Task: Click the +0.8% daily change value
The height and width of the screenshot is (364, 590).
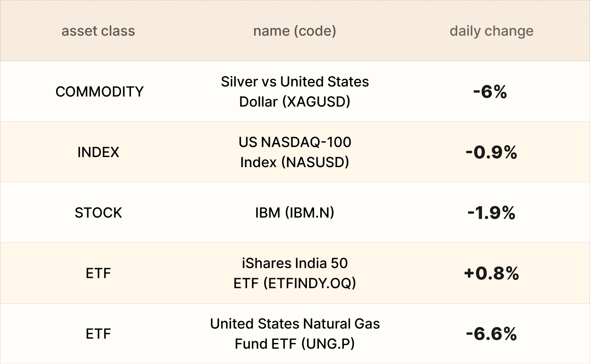Action: 491,273
